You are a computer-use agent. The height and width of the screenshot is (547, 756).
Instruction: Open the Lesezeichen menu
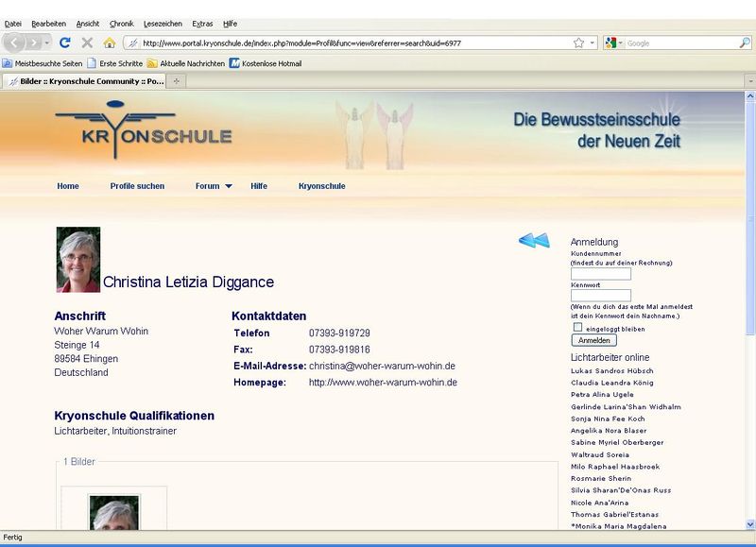click(163, 23)
